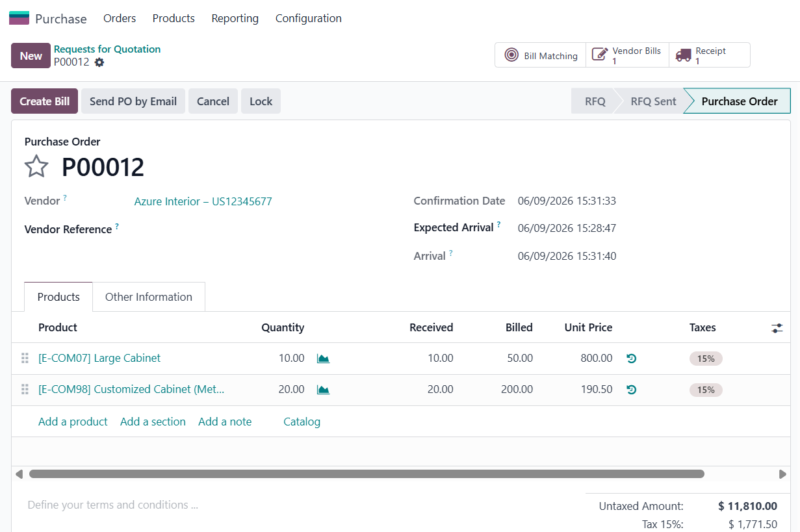Screen dimensions: 800x532
Task: Click the 15% tax tag on Large Cabinet
Action: [706, 359]
